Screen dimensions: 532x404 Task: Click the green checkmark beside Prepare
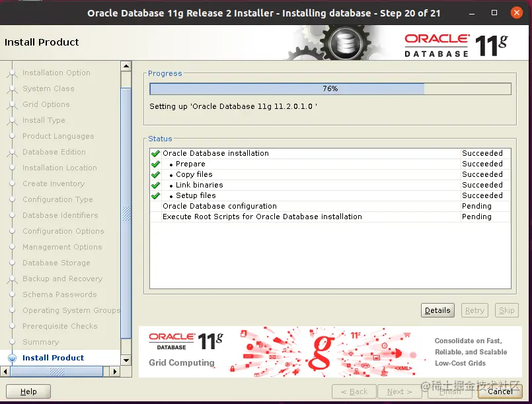tap(156, 164)
